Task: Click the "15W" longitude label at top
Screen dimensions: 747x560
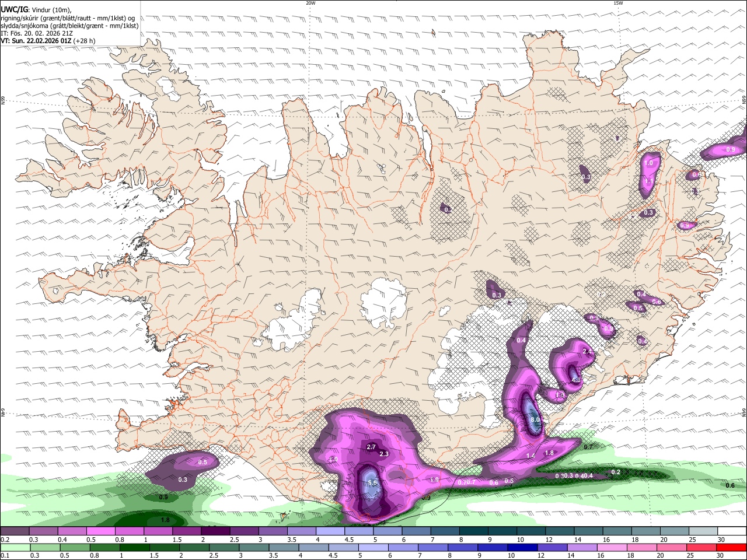Action: 618,3
